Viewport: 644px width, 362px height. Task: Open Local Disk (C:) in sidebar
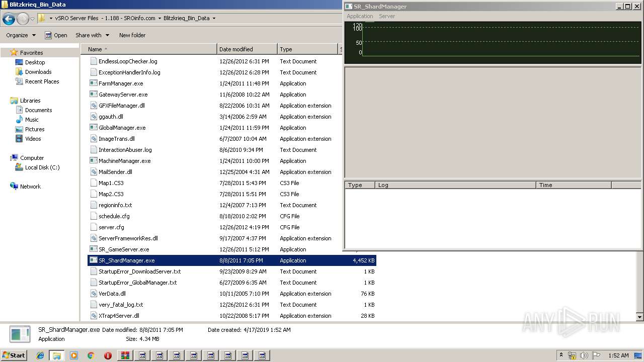42,167
